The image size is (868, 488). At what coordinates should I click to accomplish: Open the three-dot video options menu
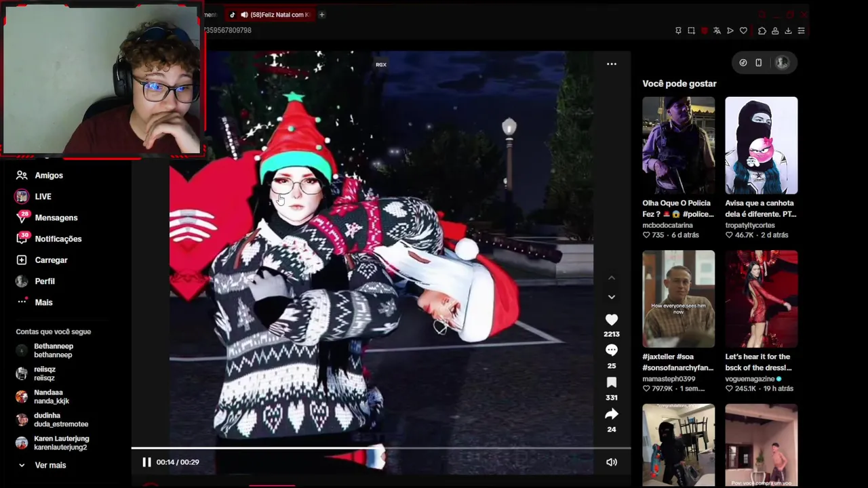click(x=611, y=64)
